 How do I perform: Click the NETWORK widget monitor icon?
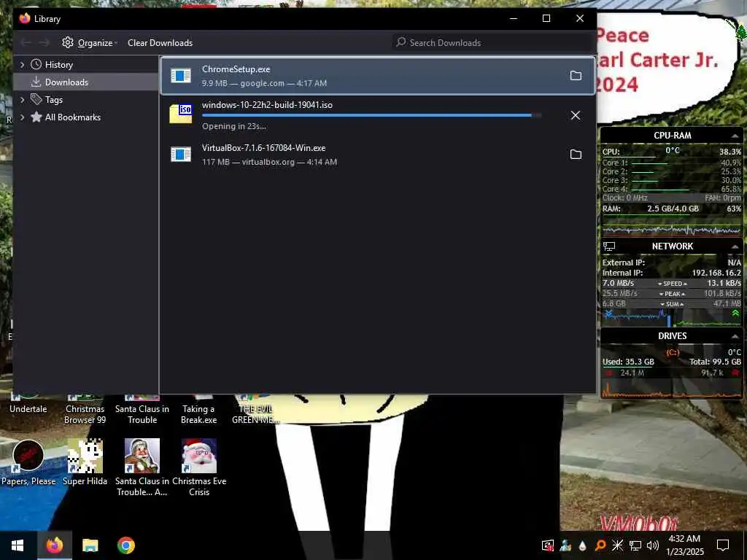(609, 246)
